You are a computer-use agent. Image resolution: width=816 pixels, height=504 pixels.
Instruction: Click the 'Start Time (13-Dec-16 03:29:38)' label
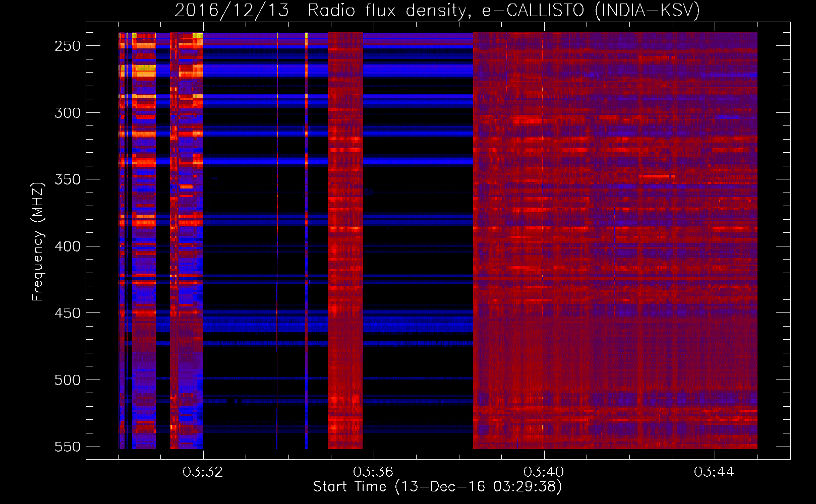(437, 487)
